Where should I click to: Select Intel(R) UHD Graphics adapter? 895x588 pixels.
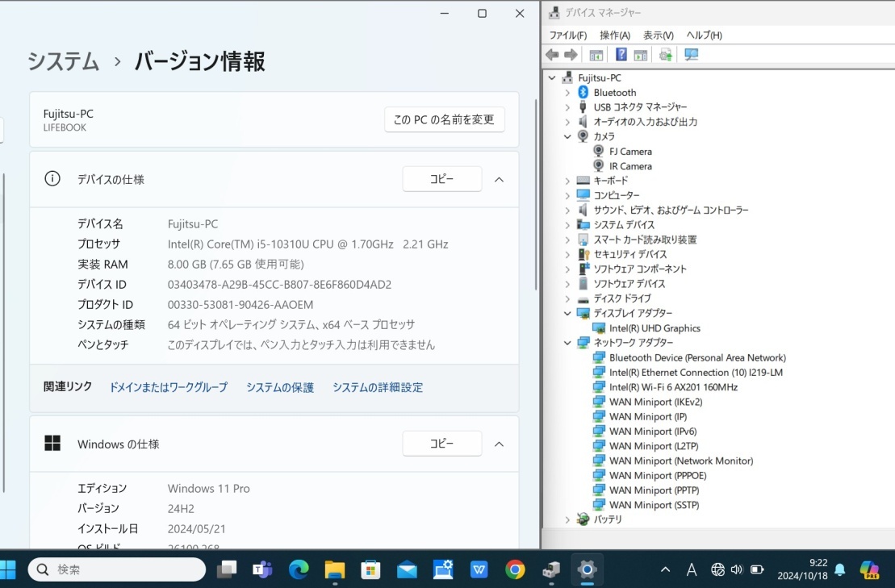(655, 328)
